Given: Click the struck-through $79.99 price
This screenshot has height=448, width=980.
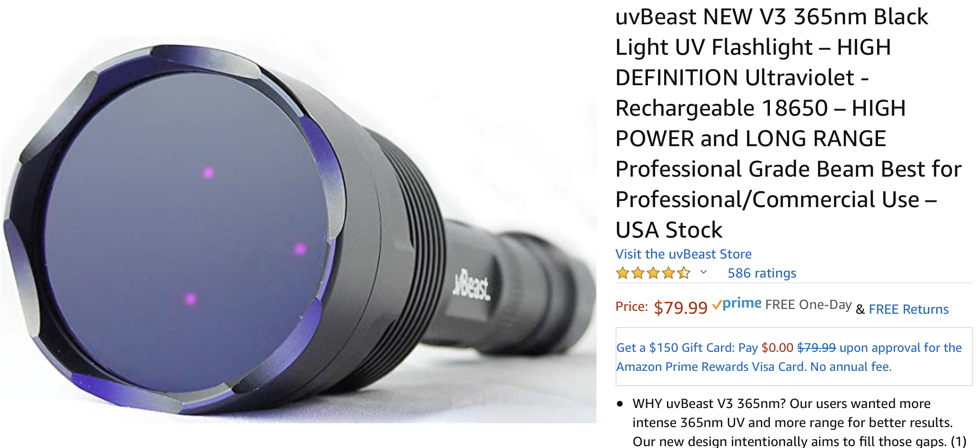Looking at the screenshot, I should coord(816,348).
